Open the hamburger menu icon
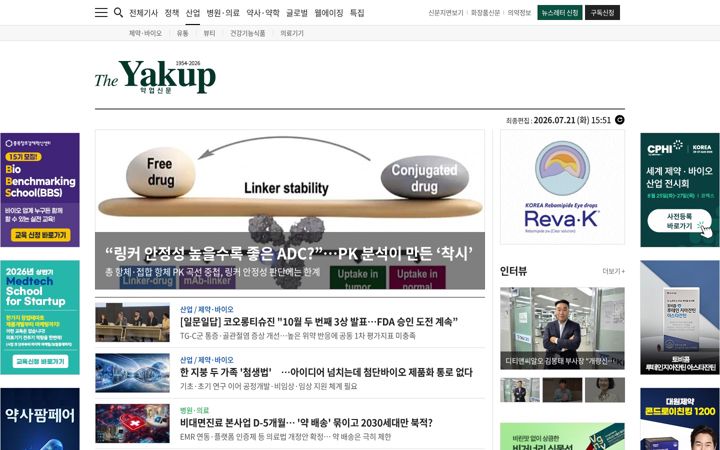720x450 pixels. 101,12
